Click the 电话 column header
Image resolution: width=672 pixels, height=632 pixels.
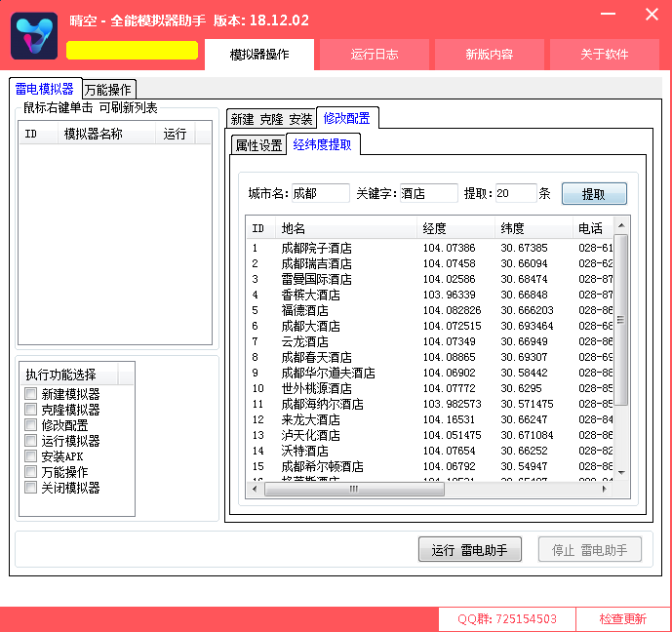[593, 228]
